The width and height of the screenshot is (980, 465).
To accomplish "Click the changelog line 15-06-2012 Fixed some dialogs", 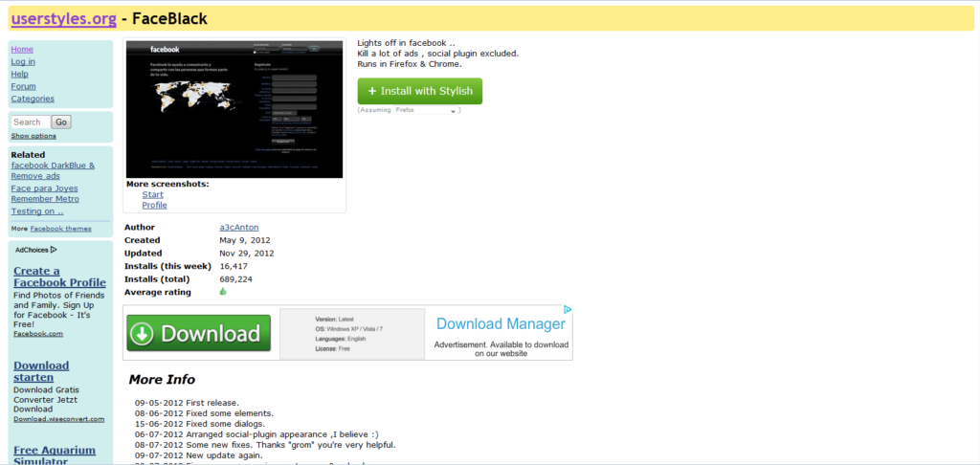I will click(x=200, y=424).
